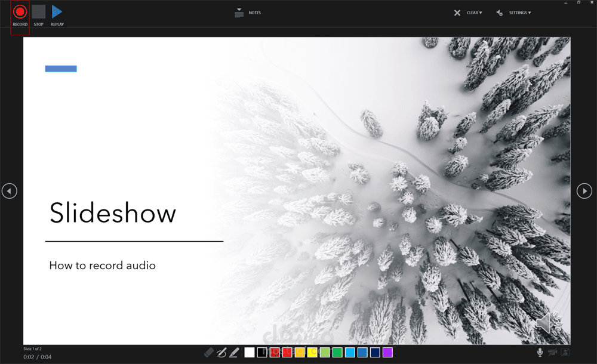Choose the light blue ink color
Viewport: 597px width, 364px height.
[350, 353]
